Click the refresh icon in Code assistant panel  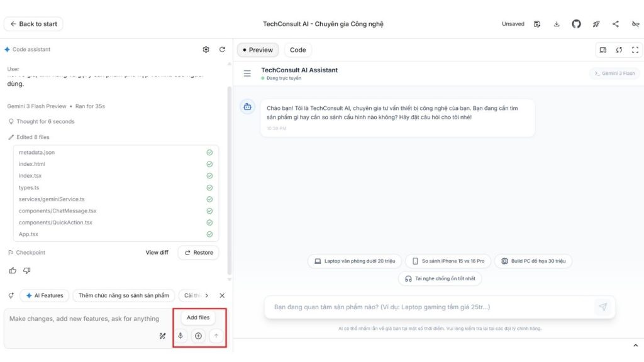tap(221, 49)
